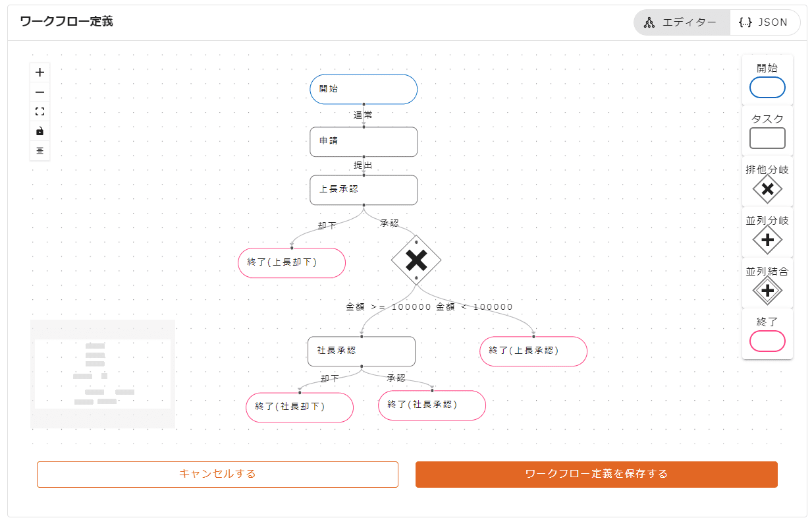
Task: Click ワークフロー定義を保存する to save
Action: click(595, 474)
